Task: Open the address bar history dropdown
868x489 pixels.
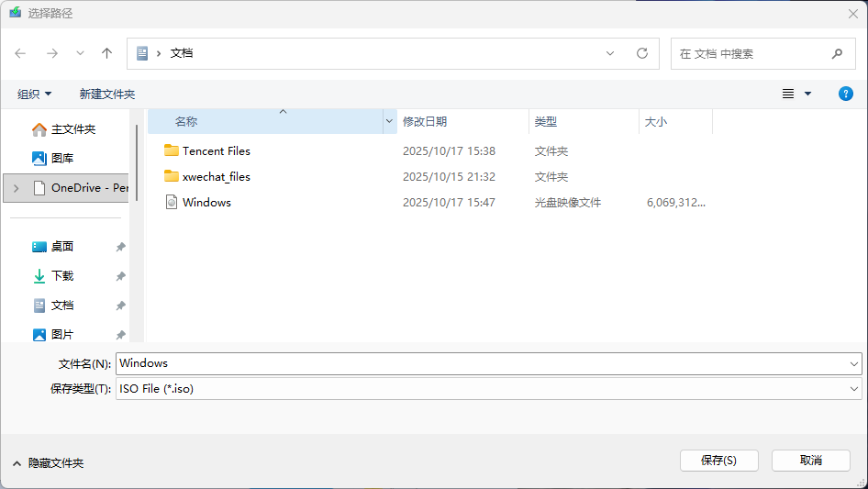Action: [x=610, y=53]
